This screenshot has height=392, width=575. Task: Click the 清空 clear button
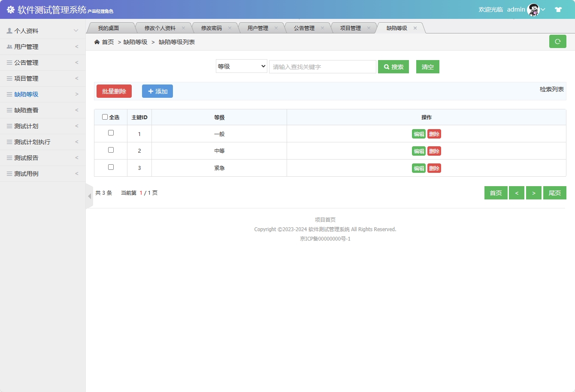coord(427,66)
